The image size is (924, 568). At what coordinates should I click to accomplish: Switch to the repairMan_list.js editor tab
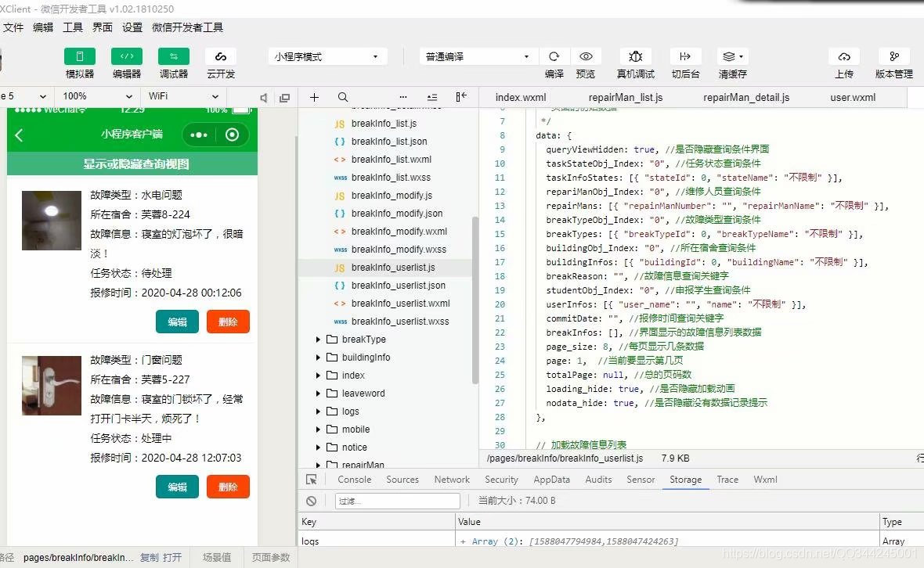626,97
